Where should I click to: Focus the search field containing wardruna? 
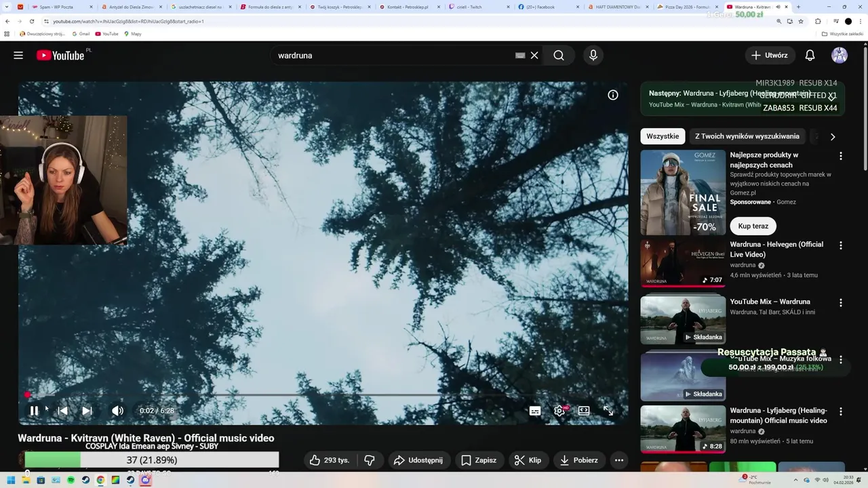(x=393, y=56)
